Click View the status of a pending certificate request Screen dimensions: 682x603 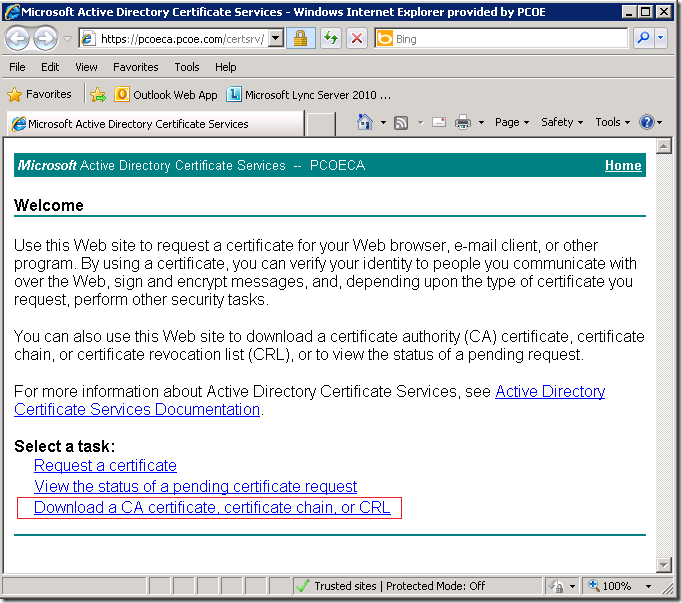(196, 486)
